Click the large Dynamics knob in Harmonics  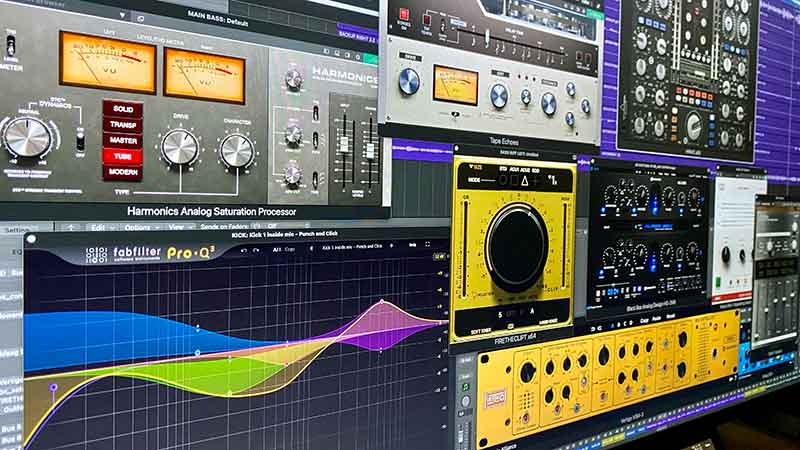[x=27, y=137]
